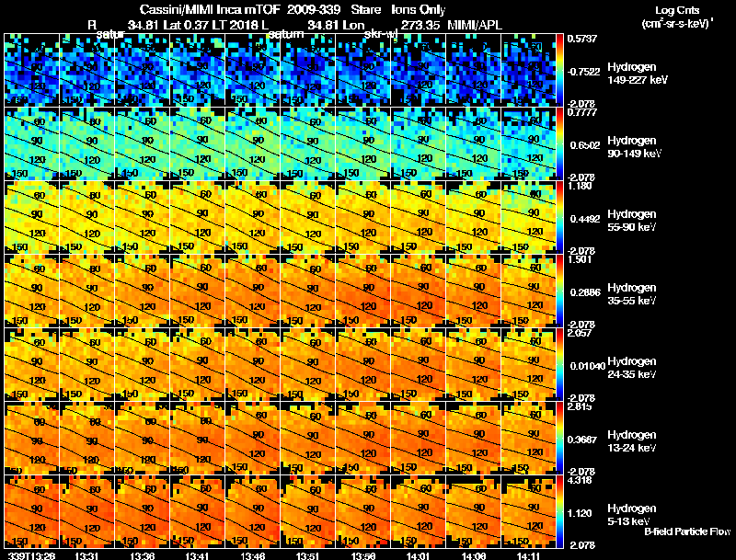Click the Log Cnts legend heading
The width and height of the screenshot is (736, 560).
(677, 10)
